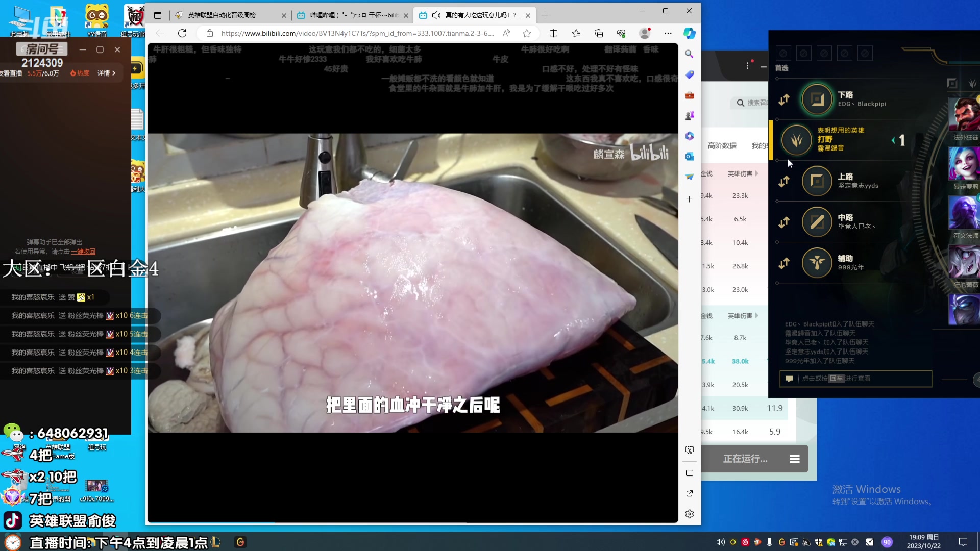The width and height of the screenshot is (980, 551).
Task: Refresh the Bilibili page in Edge
Action: coord(182,33)
